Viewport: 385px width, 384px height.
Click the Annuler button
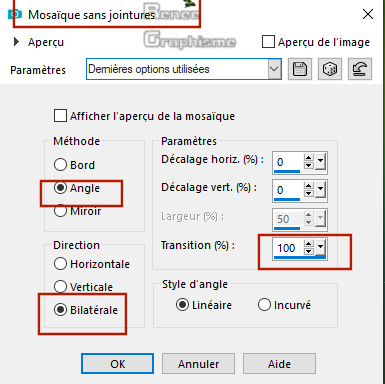(198, 364)
